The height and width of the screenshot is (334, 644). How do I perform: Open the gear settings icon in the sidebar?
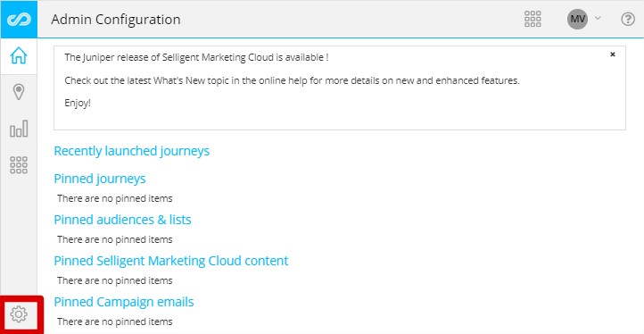[x=19, y=314]
